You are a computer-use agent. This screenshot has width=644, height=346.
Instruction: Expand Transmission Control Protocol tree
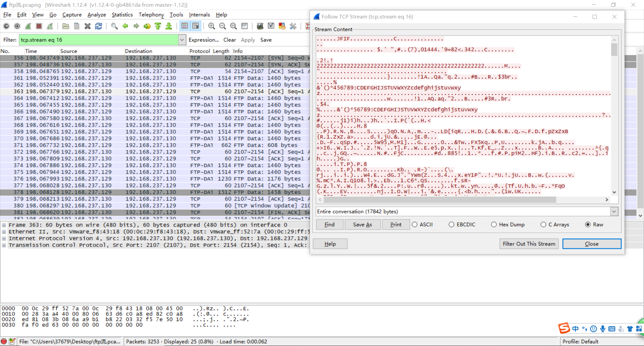(4, 245)
